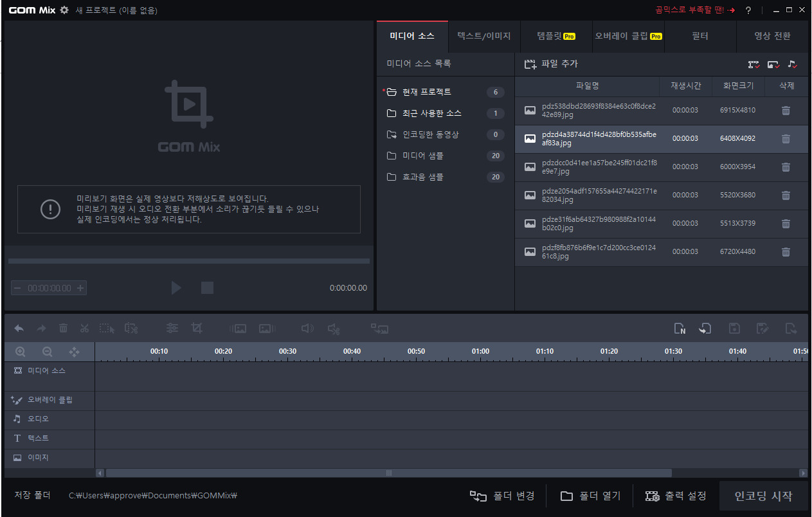Viewport: 812px width, 517px height.
Task: Select file name pdze2054adf157655a44274422171e82034.jpg
Action: pyautogui.click(x=599, y=195)
